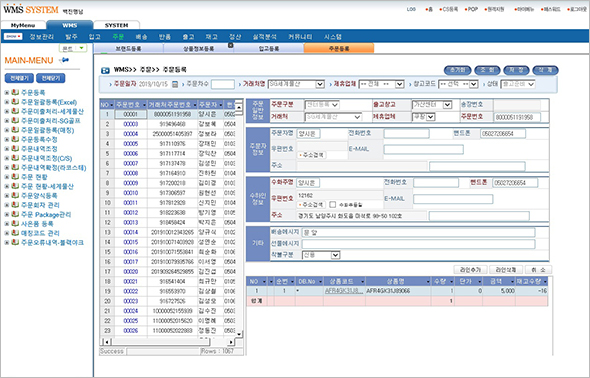Click the pin icon next to MAIN-MENU

coord(65,60)
